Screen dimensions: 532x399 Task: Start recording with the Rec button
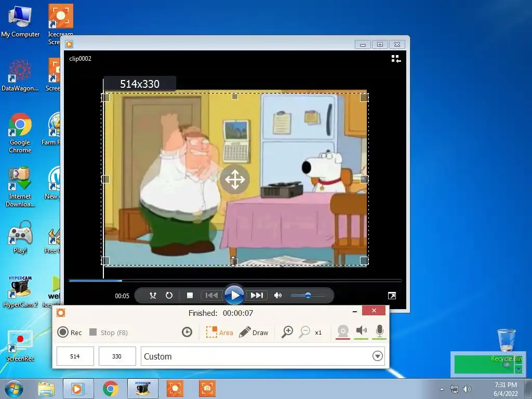tap(70, 332)
